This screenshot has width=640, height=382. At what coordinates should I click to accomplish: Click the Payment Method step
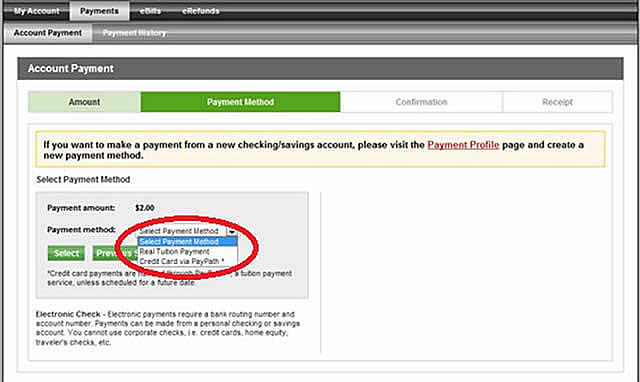point(240,102)
